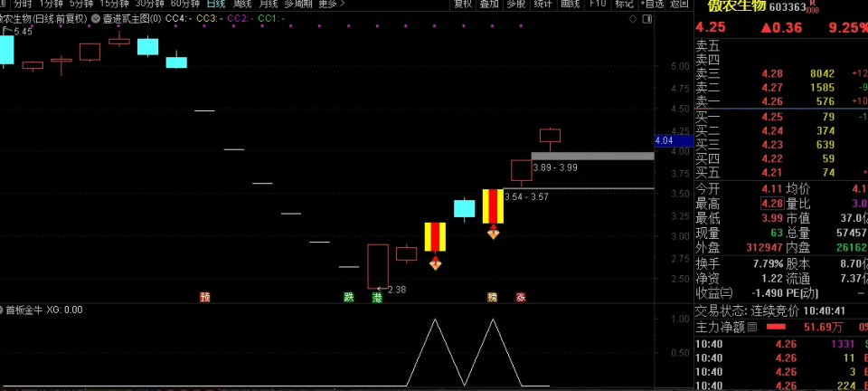Click the gray 3.89-3.99 gap price band
The image size is (868, 391).
pos(591,157)
